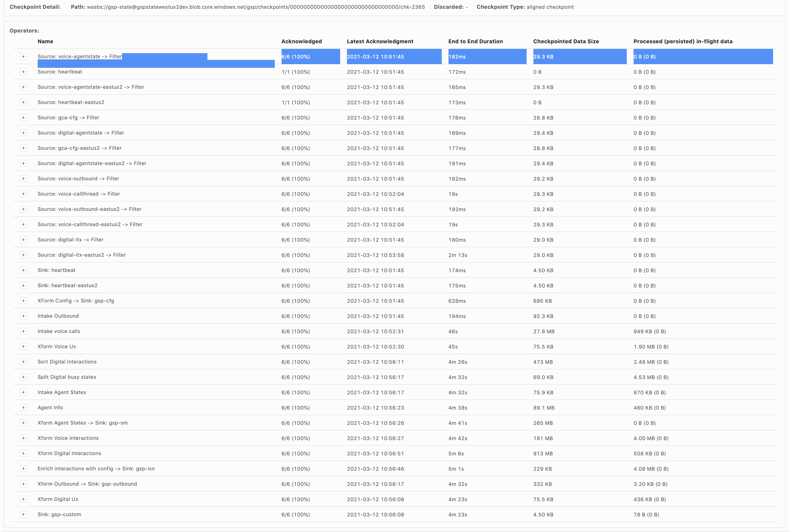Click highlighted 182ms duration cell
Image resolution: width=798 pixels, height=532 pixels.
tap(457, 57)
